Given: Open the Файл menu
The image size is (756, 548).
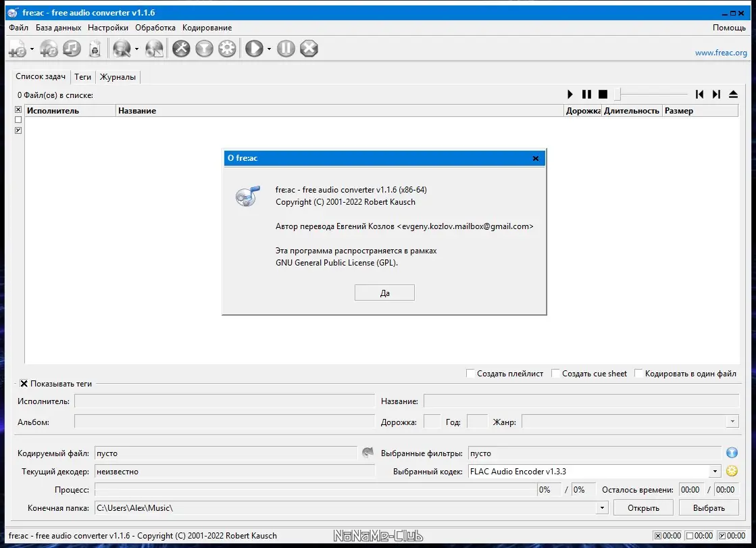Looking at the screenshot, I should tap(18, 28).
